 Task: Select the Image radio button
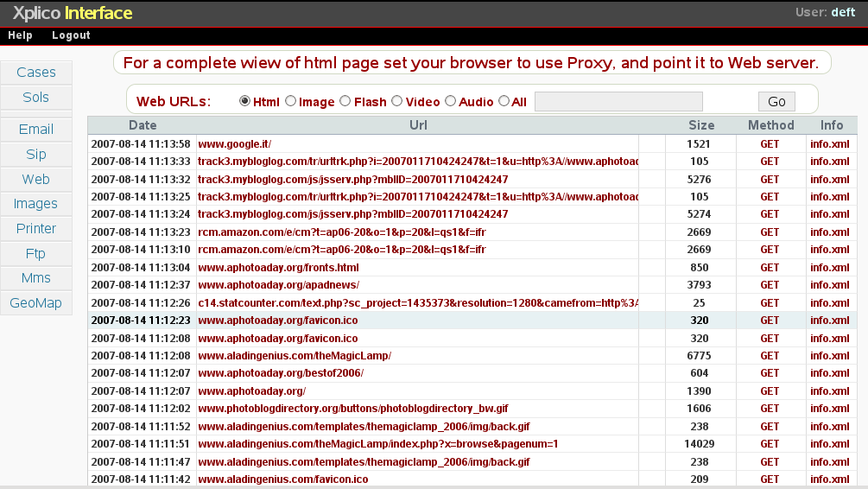pos(290,101)
